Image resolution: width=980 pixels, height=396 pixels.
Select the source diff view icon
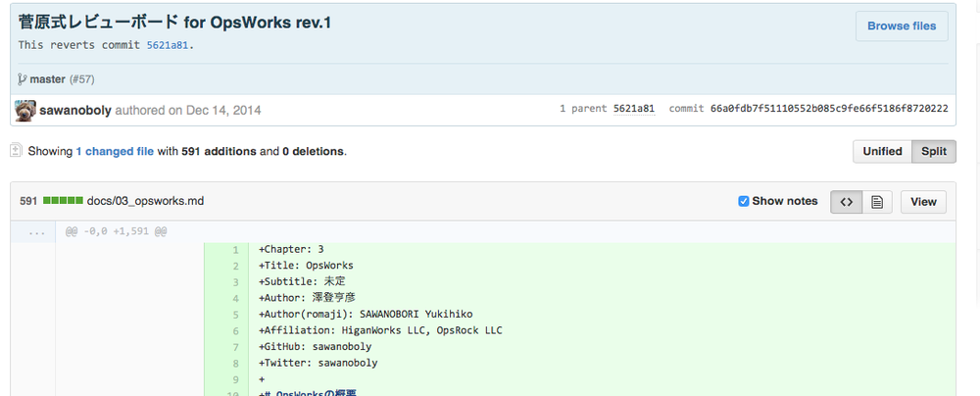pos(847,202)
